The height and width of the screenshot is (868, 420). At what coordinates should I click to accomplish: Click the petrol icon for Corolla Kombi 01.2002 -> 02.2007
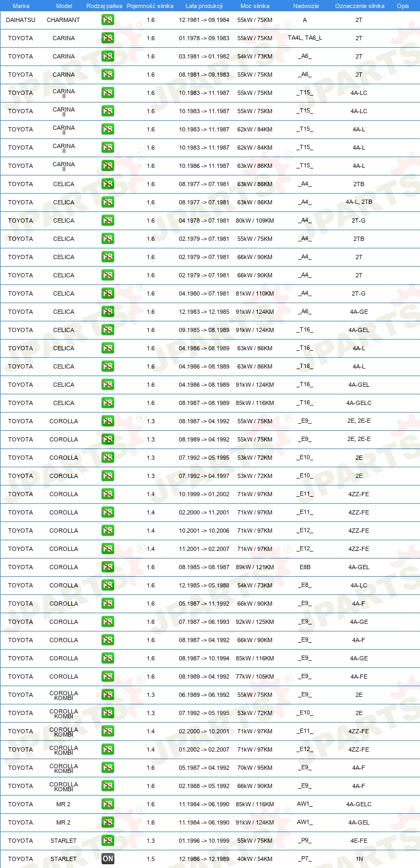point(107,749)
